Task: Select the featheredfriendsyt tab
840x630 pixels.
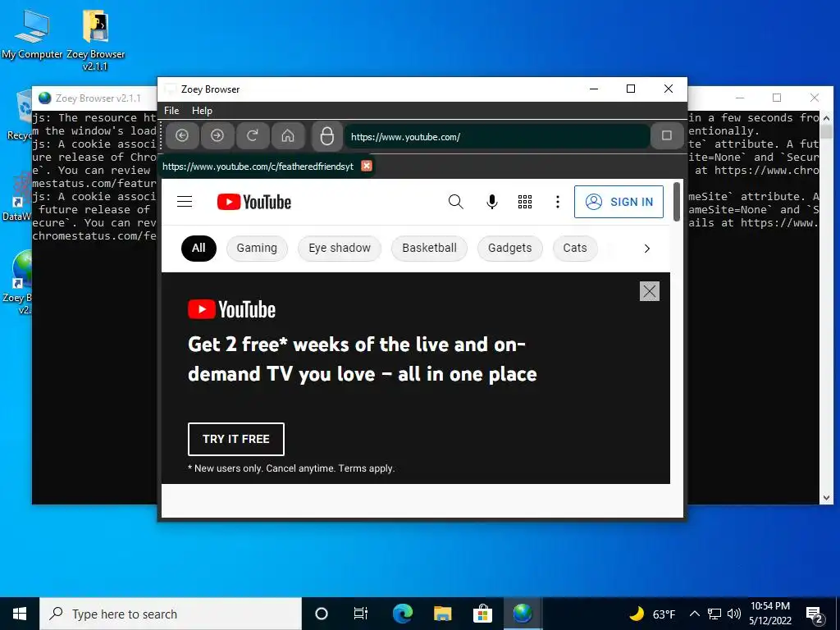Action: (258, 167)
